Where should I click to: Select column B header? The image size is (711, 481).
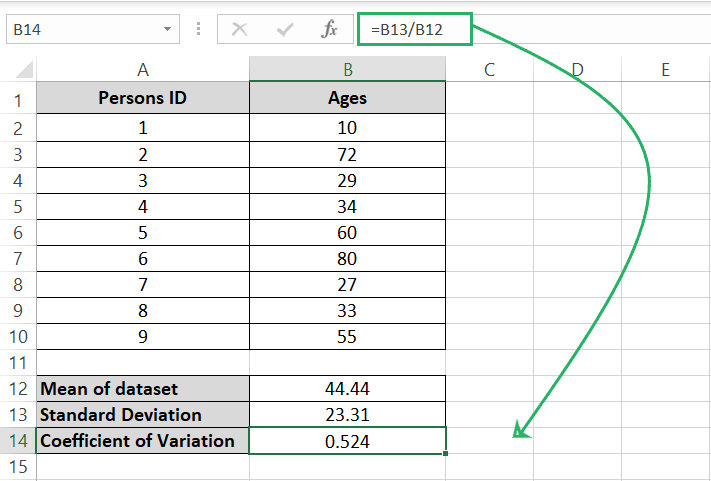tap(347, 70)
